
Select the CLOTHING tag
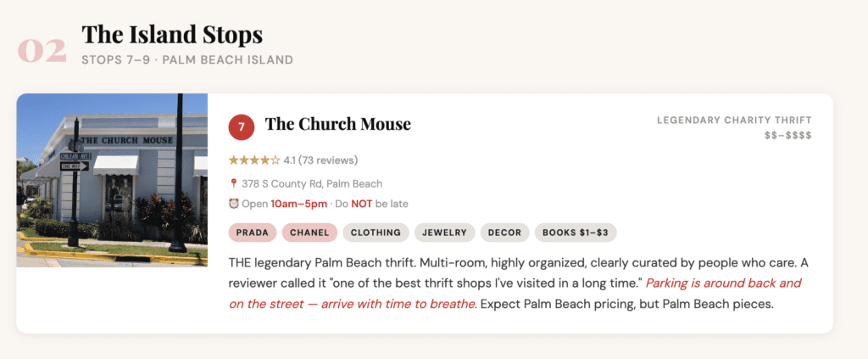tap(376, 233)
